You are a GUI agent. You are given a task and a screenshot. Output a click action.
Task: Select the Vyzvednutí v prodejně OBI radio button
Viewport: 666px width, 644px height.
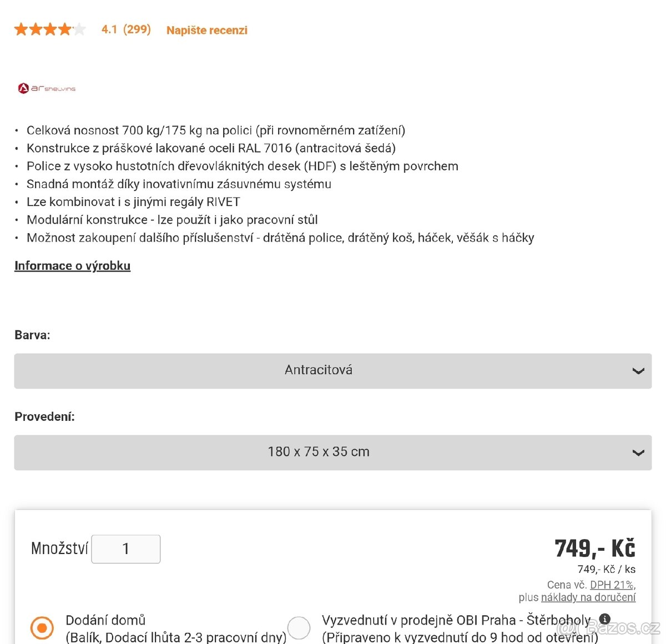click(x=299, y=628)
